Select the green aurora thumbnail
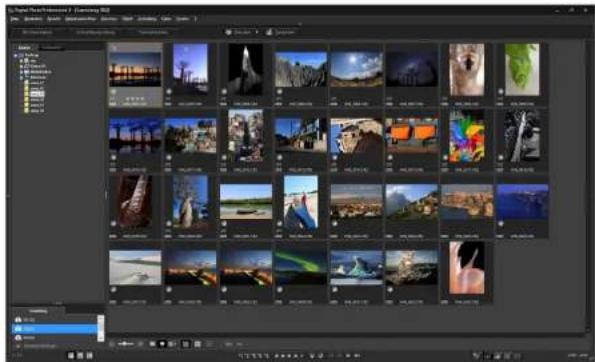This screenshot has height=362, width=595. 301,268
